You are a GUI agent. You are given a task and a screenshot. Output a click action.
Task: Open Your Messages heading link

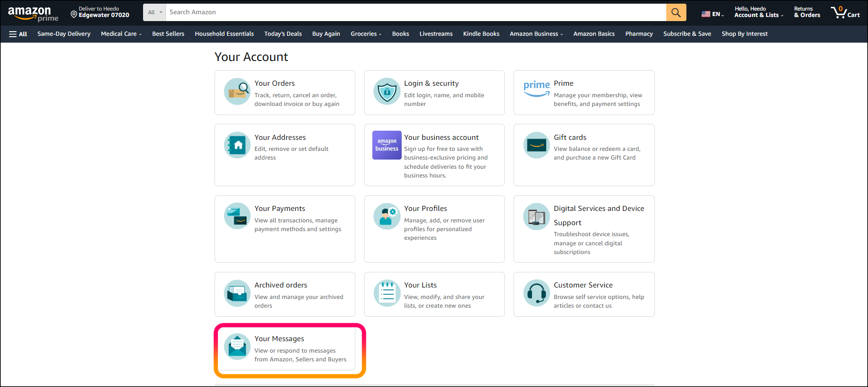(279, 339)
